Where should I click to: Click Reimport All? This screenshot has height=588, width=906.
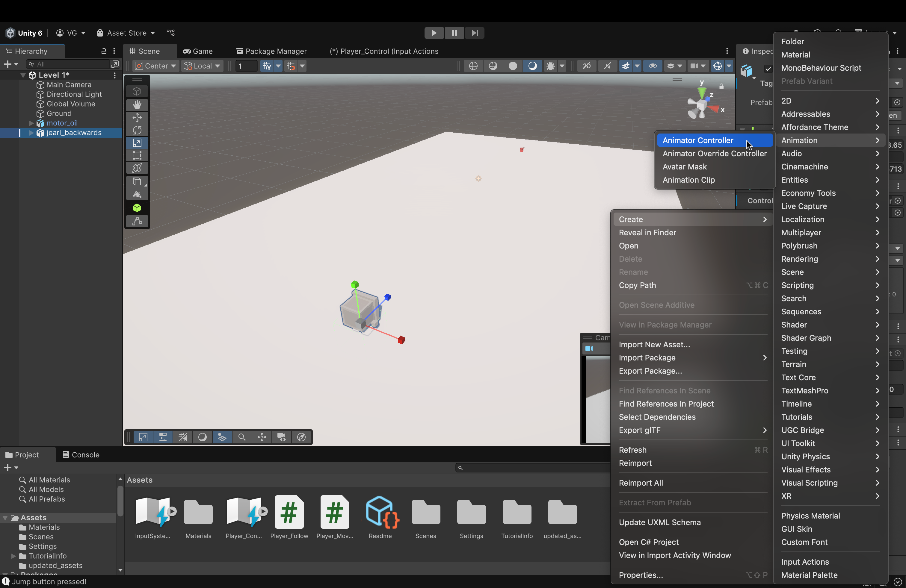pyautogui.click(x=692, y=483)
